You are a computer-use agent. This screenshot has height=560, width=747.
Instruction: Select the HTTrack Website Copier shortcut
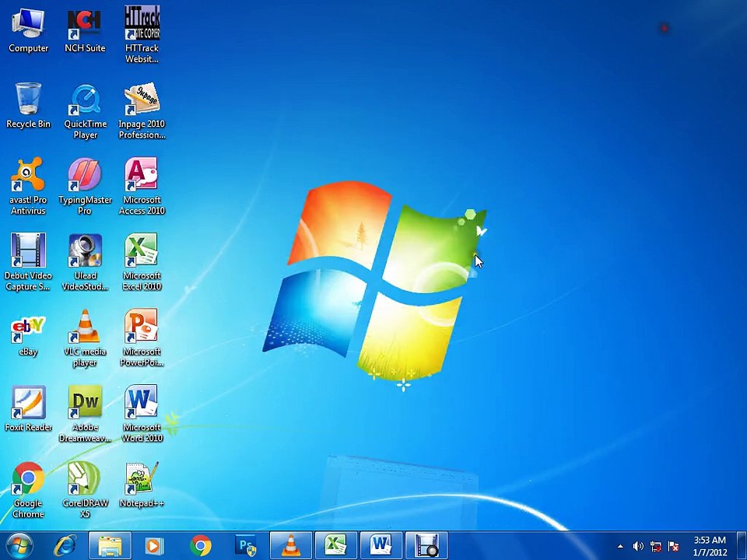tap(142, 35)
